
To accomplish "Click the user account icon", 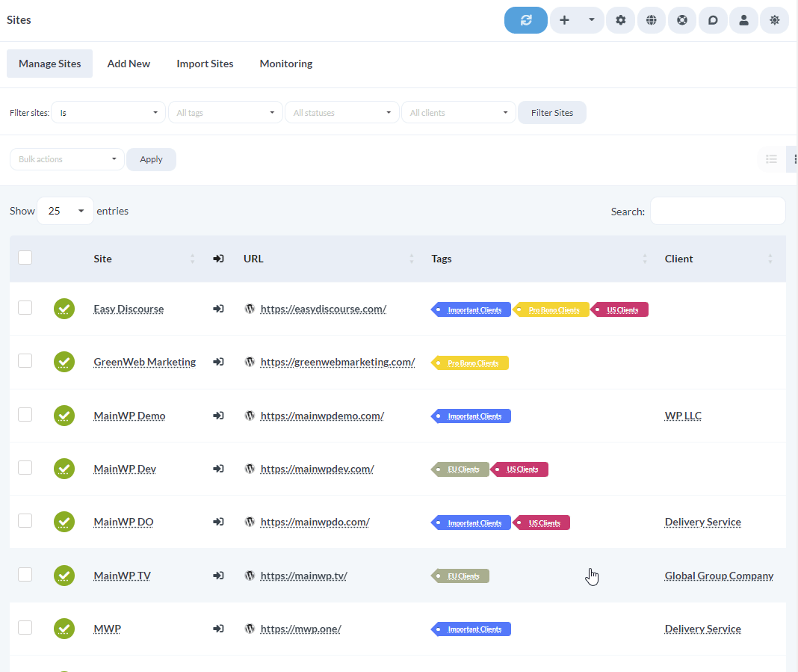I will 743,20.
